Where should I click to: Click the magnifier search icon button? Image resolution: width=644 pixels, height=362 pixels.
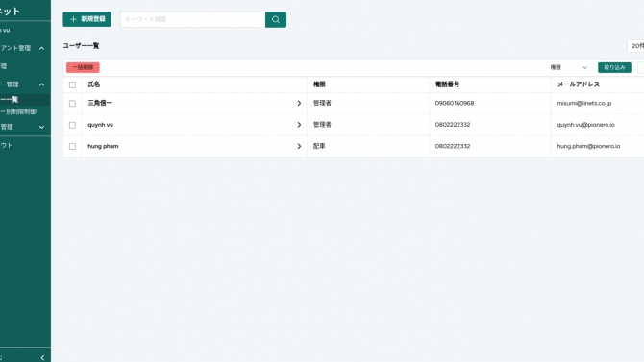coord(276,19)
